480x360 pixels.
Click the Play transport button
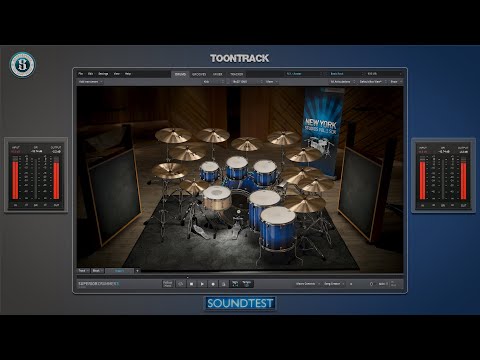202,284
